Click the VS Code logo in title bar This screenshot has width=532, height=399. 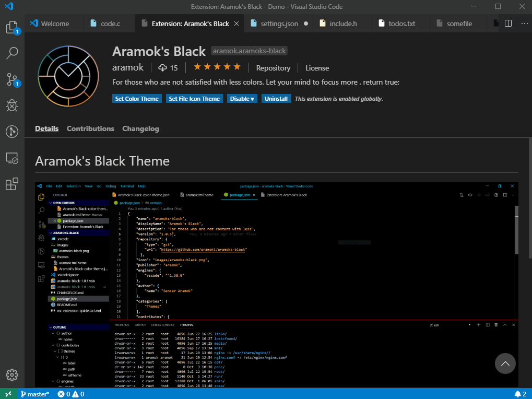pyautogui.click(x=9, y=6)
